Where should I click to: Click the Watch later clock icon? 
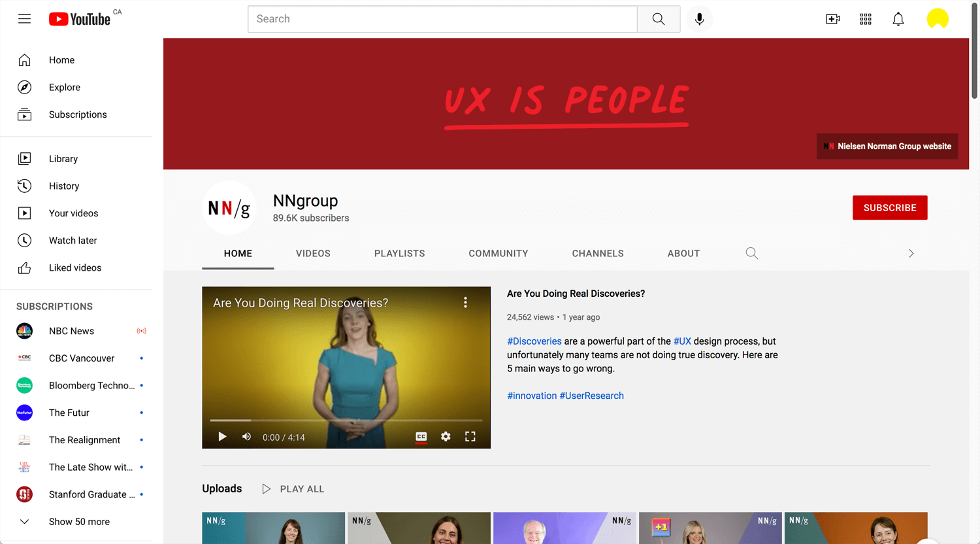point(24,241)
